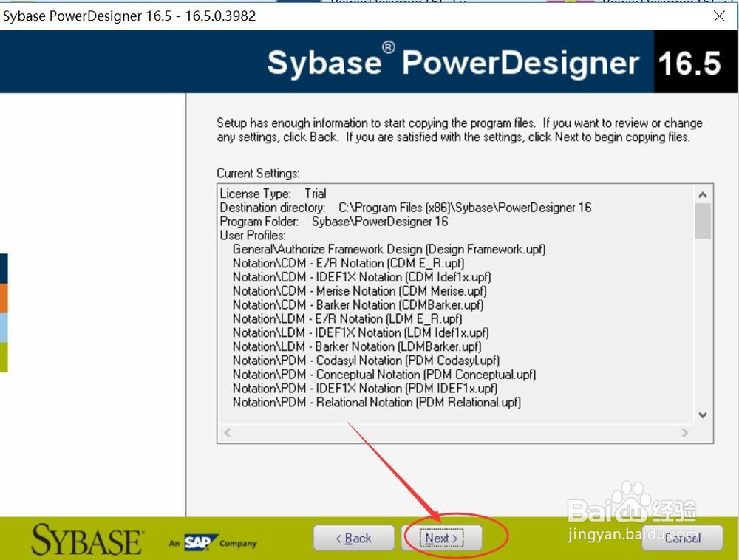Select 'Notation\LDM - E/R Notation' line

347,319
